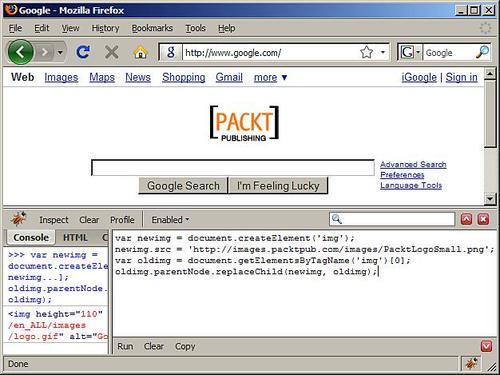
Task: Click the Firefox logo in the title bar
Action: pos(11,10)
